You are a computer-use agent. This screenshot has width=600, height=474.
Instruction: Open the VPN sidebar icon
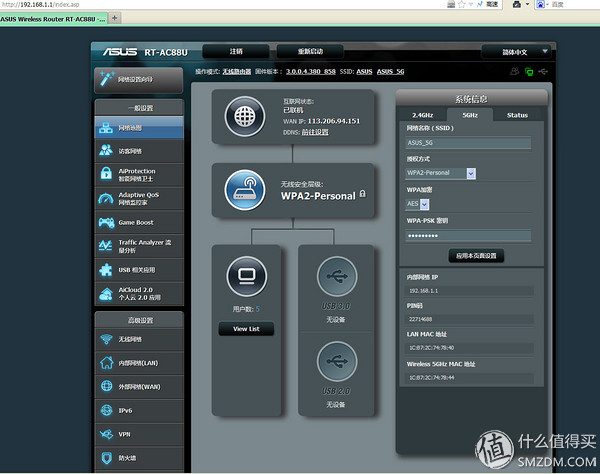coord(106,434)
